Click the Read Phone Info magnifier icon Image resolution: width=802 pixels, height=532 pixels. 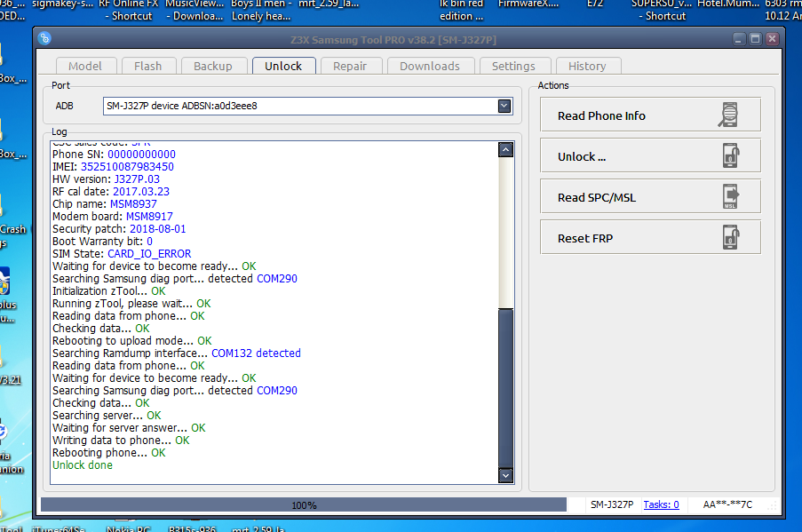point(728,115)
